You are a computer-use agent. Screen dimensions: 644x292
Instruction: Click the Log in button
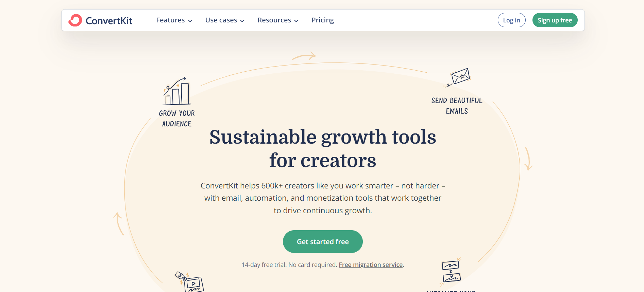click(511, 20)
